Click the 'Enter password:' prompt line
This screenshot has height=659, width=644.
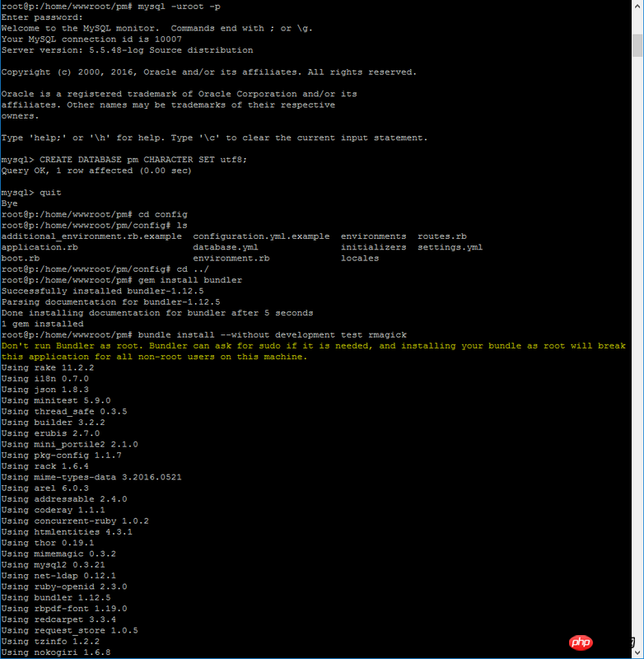pos(43,17)
